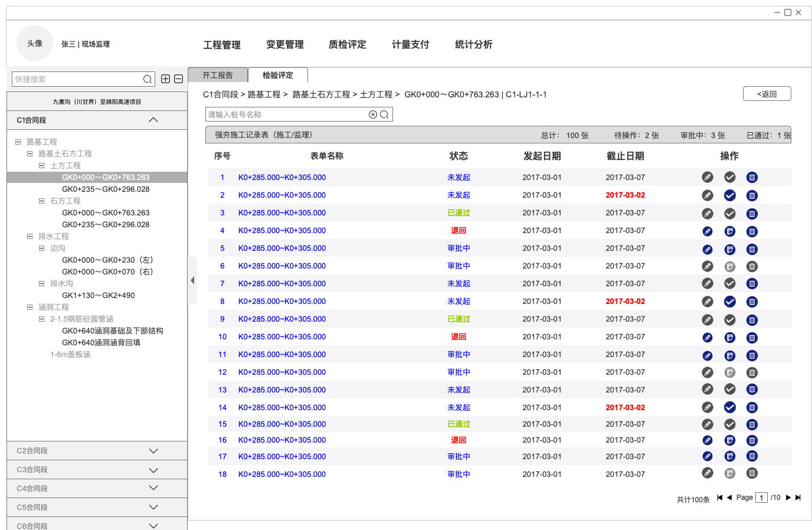Click the 审批中 status in row 5
Viewport: 812px width, 530px height.
459,248
